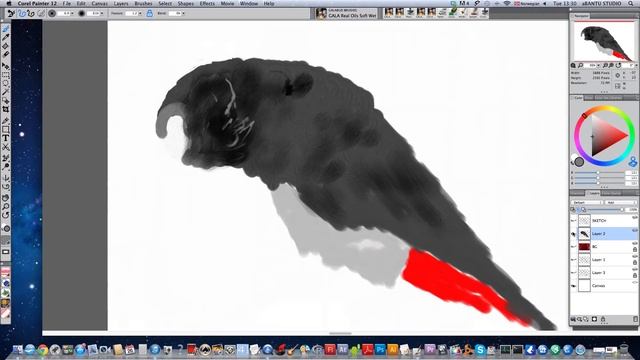Image resolution: width=640 pixels, height=360 pixels.
Task: Toggle visibility of Layer 2
Action: tap(573, 234)
